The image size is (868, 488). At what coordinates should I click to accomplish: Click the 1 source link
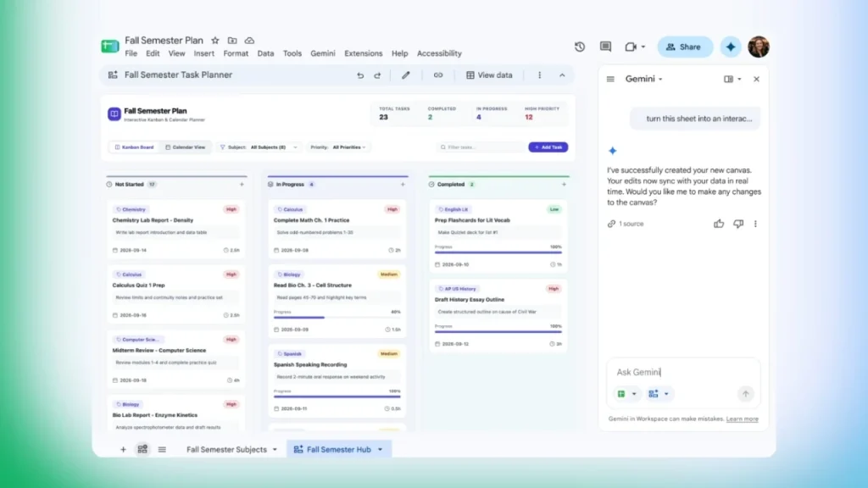[626, 224]
